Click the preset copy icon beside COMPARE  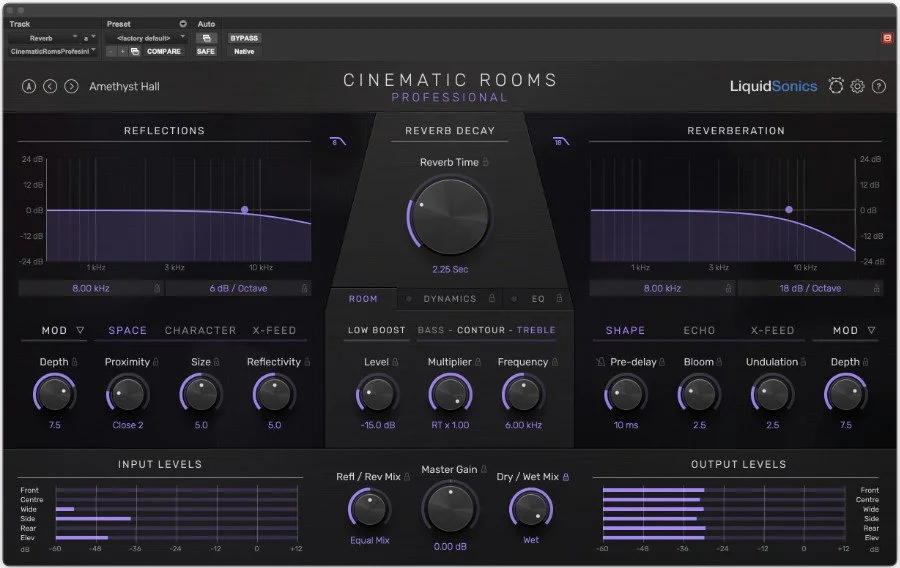pos(135,51)
